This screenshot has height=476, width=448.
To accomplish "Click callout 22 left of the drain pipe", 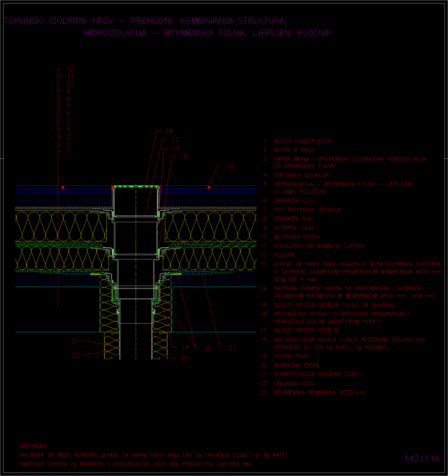I will pos(76,355).
